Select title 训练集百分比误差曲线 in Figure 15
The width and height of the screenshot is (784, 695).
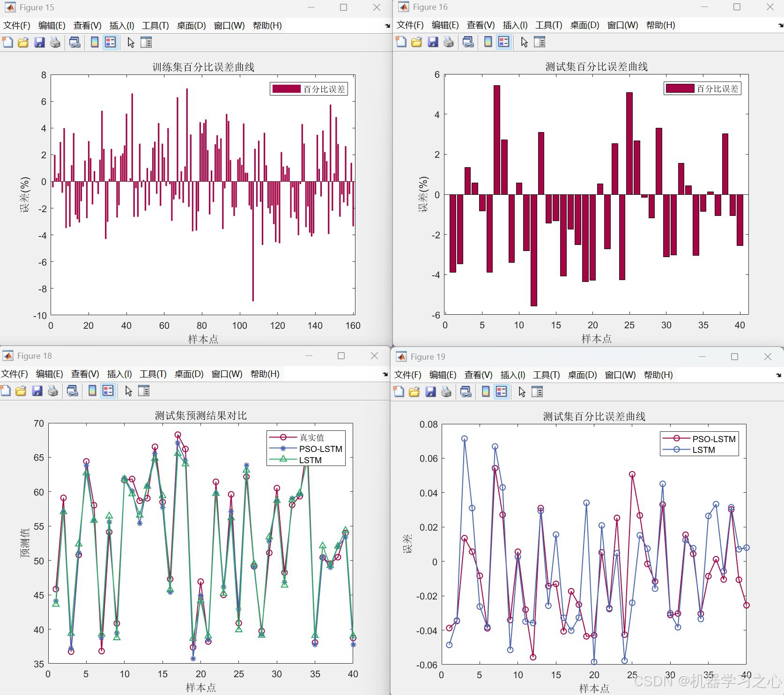(x=203, y=67)
